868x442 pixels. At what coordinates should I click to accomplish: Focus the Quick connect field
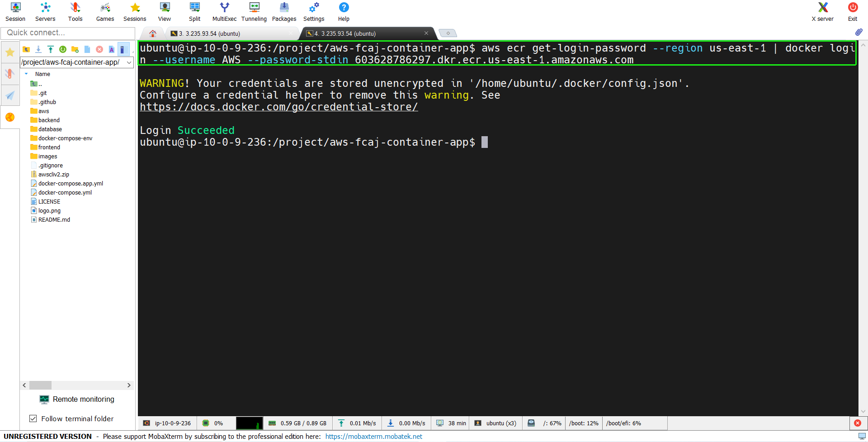68,33
